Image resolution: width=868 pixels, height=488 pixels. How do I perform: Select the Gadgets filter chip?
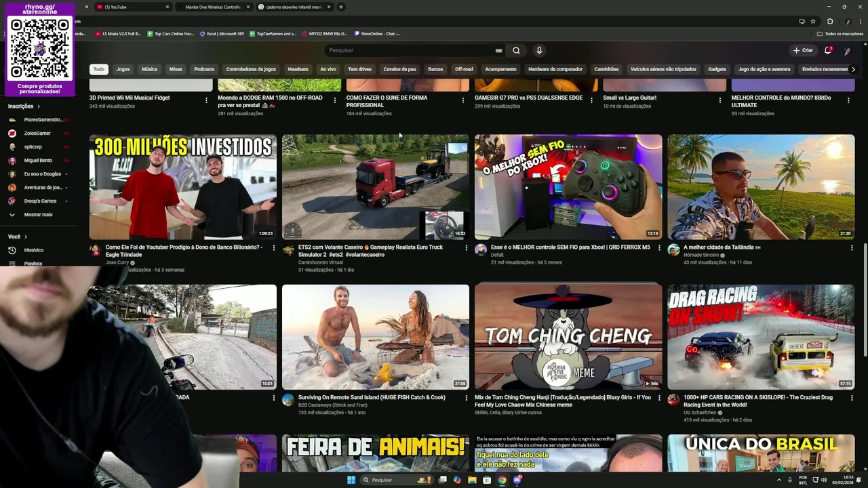pyautogui.click(x=717, y=69)
